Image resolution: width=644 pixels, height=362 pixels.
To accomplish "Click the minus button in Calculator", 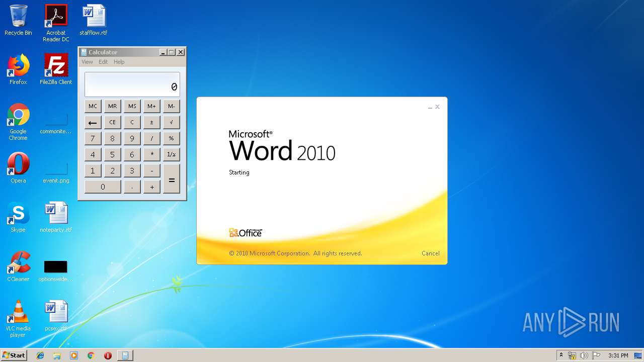I will (151, 170).
